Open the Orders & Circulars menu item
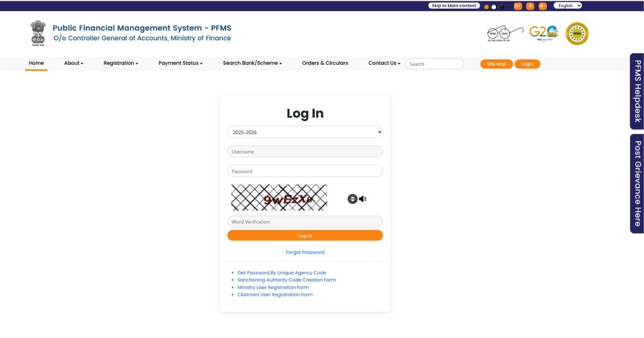This screenshot has height=338, width=644. click(325, 63)
